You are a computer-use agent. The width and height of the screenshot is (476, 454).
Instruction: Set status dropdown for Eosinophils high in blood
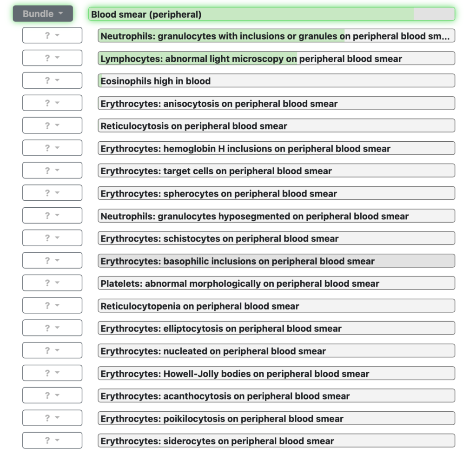[52, 80]
